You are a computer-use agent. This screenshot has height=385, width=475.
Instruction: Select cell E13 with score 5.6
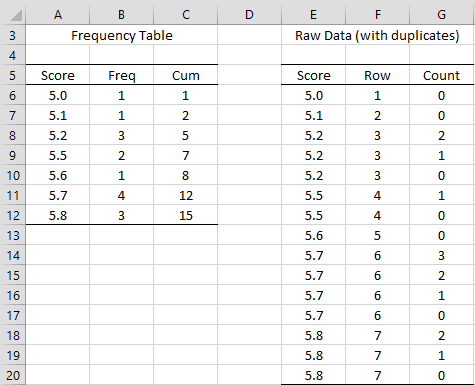[313, 235]
